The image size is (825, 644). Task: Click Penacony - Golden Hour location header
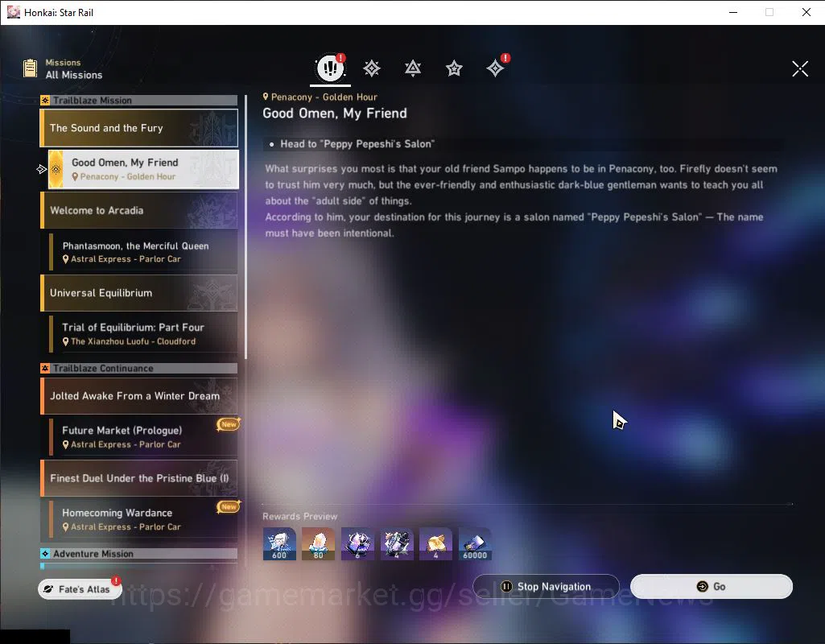[x=320, y=97]
